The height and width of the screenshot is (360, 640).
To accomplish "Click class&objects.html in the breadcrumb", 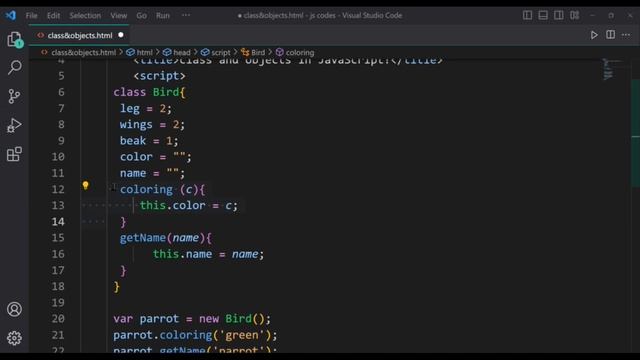I will pyautogui.click(x=83, y=53).
